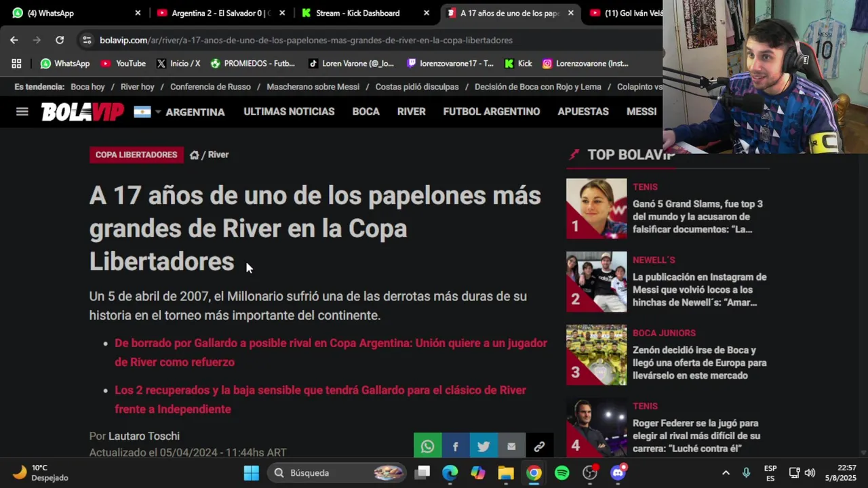868x488 pixels.
Task: Open article about Gallardo's clásico absences
Action: pyautogui.click(x=320, y=399)
